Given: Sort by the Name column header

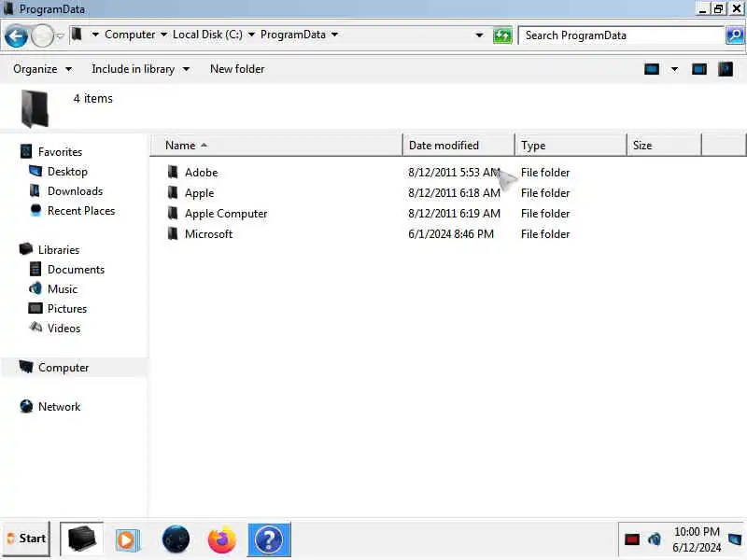Looking at the screenshot, I should point(276,146).
